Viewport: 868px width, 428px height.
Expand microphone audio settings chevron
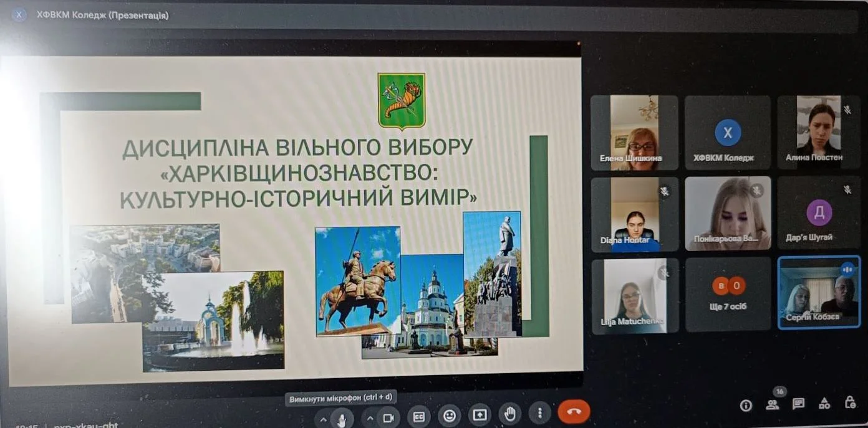pos(323,419)
